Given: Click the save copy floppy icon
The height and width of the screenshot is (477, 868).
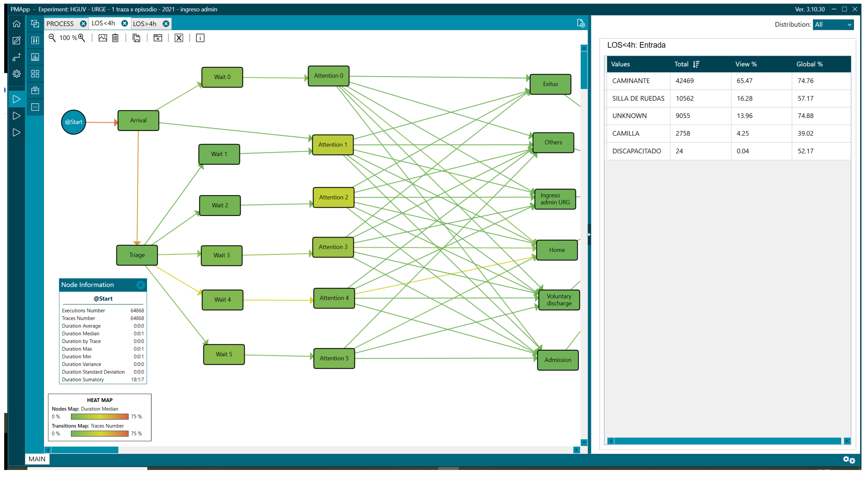Looking at the screenshot, I should pos(137,38).
